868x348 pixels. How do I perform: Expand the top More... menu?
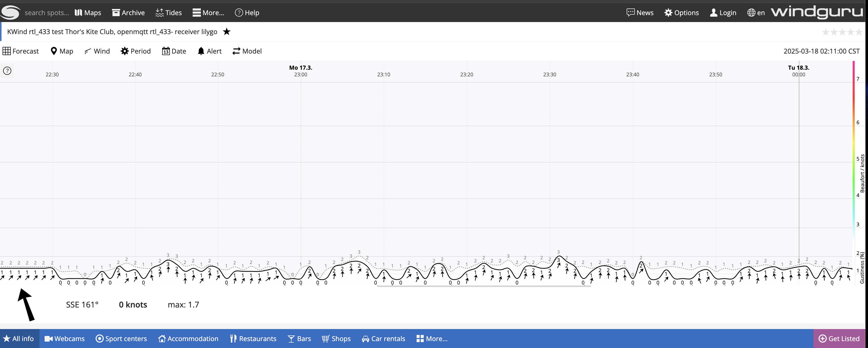[208, 13]
